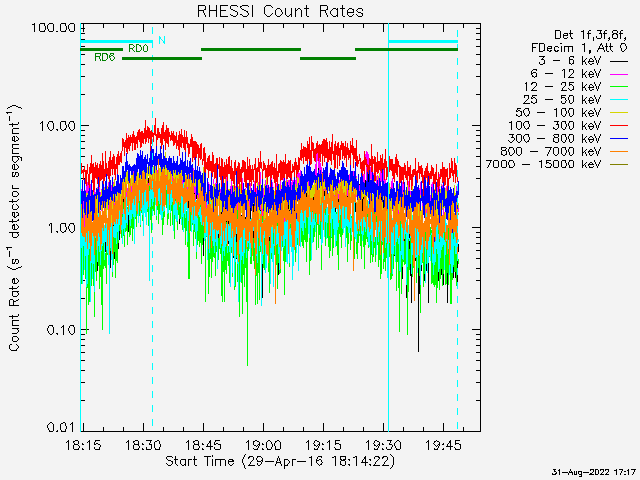Click the RHESSI Count Rates plot title
Screen dimensions: 640x480
279,11
